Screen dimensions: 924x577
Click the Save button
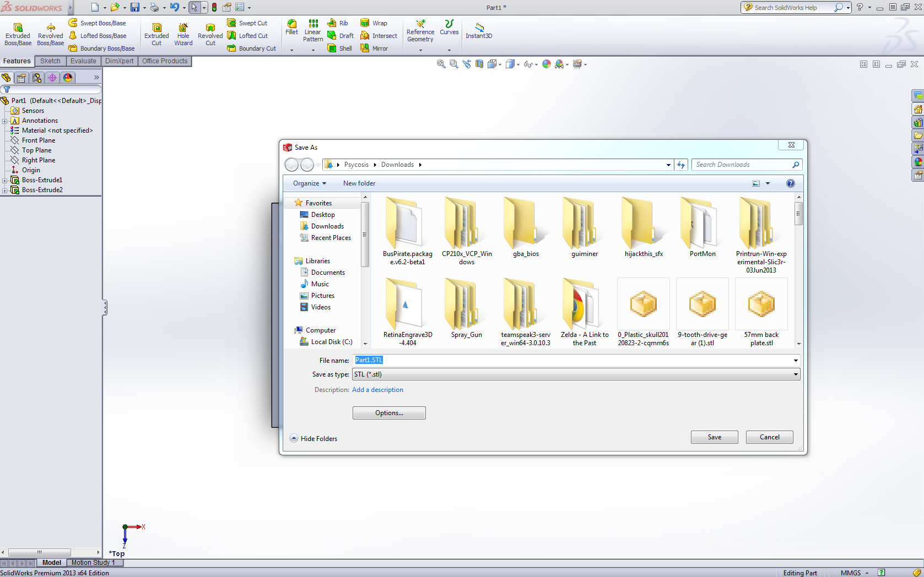[x=715, y=437]
